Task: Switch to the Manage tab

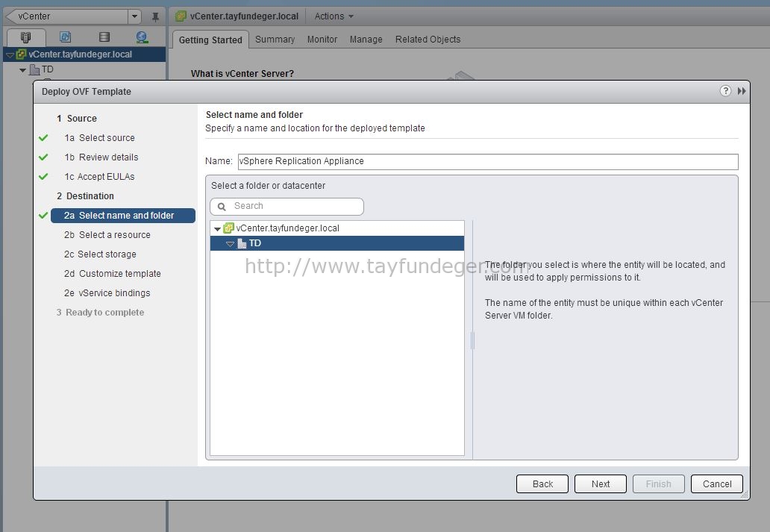Action: 366,40
